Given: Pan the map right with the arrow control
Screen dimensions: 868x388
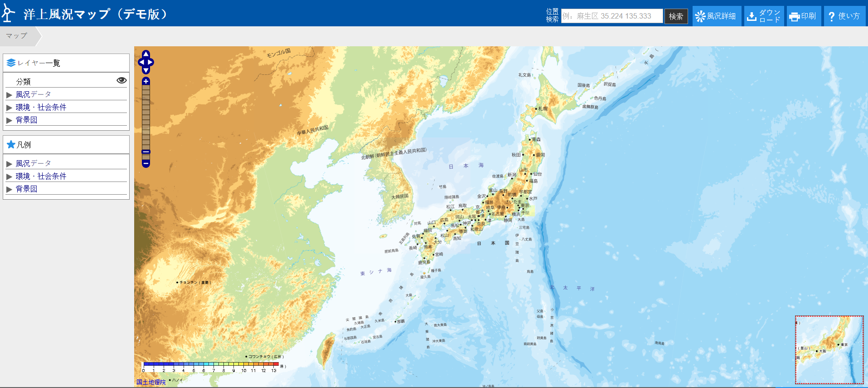Looking at the screenshot, I should click(151, 62).
